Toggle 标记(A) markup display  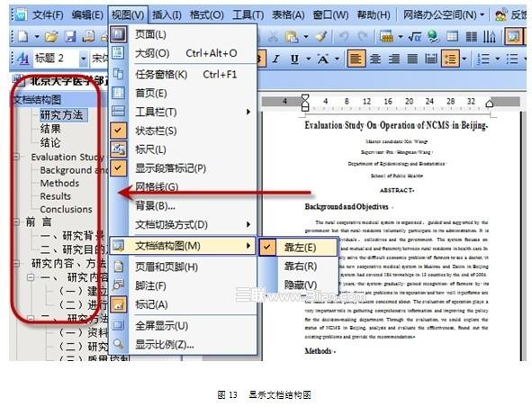point(151,304)
